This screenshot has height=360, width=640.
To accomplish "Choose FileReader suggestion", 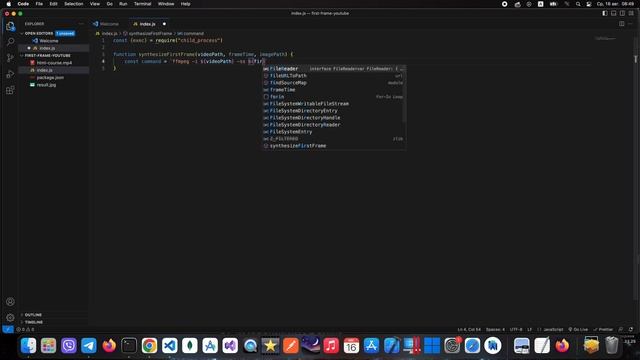I will pyautogui.click(x=334, y=69).
